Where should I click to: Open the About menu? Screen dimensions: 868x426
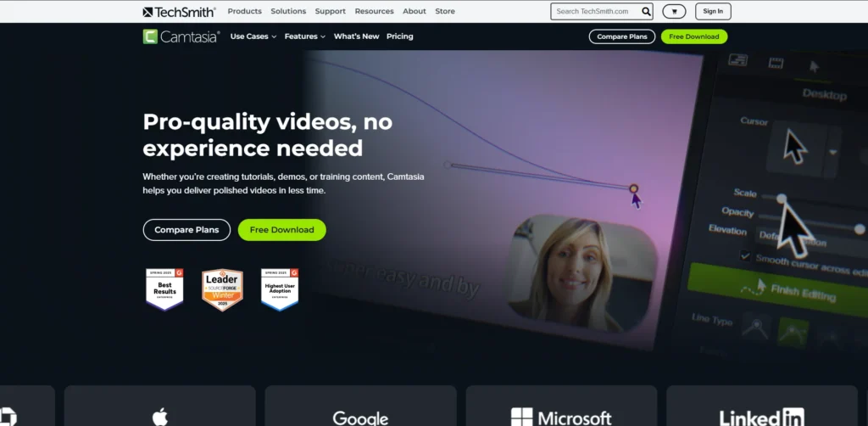[415, 11]
